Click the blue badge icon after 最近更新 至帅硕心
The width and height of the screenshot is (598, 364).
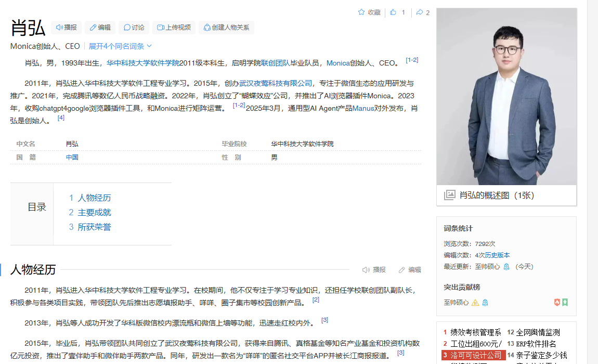[506, 267]
